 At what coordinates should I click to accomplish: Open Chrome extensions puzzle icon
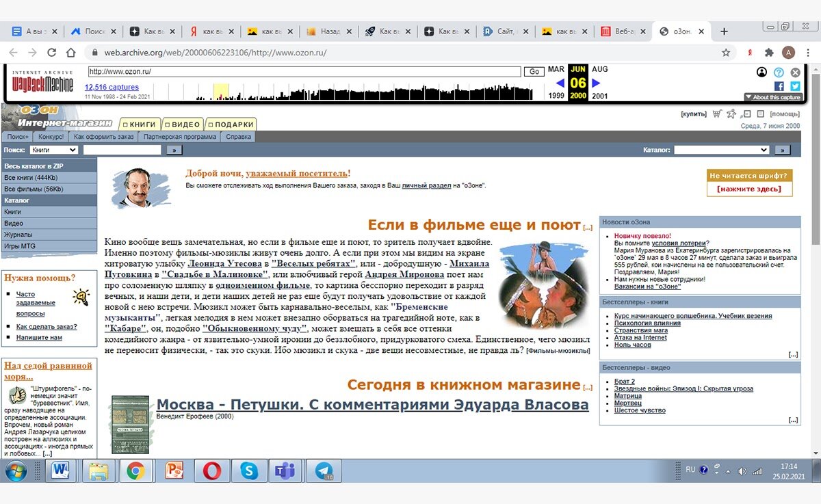(x=769, y=53)
